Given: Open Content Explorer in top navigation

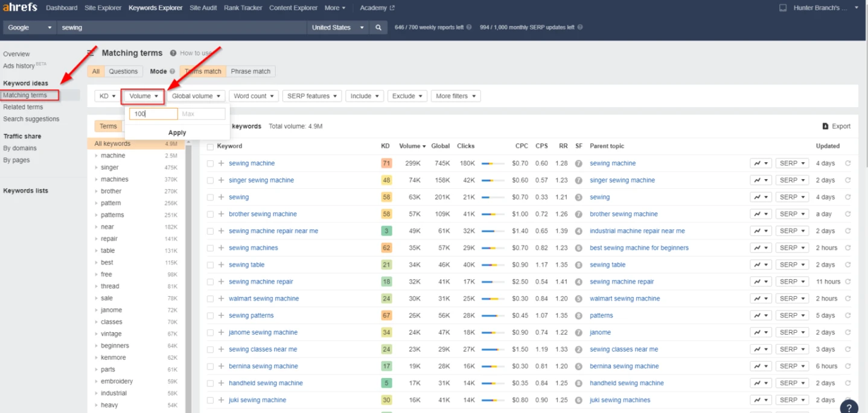Looking at the screenshot, I should (293, 8).
